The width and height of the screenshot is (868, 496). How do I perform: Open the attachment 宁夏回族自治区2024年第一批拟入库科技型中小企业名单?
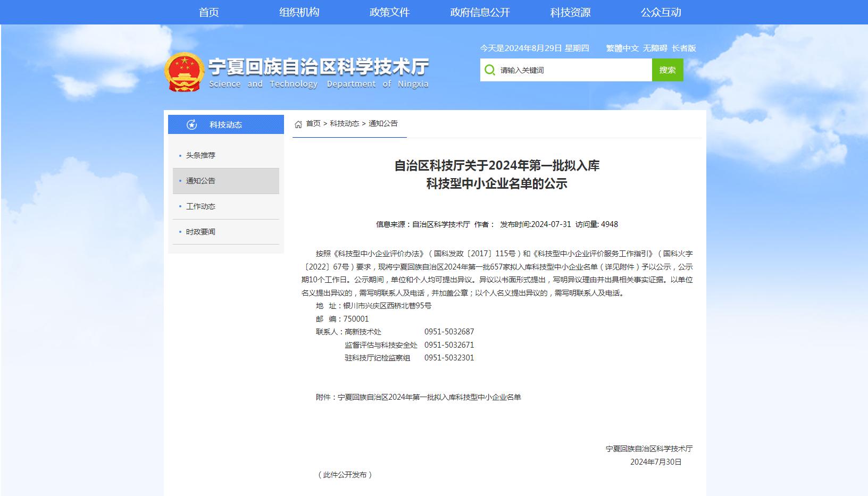point(429,397)
